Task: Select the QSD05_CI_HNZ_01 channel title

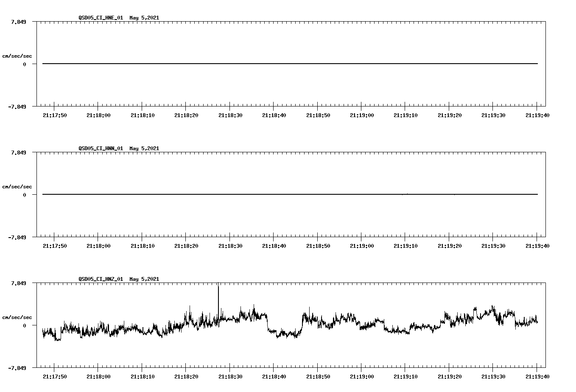Action: coord(100,279)
